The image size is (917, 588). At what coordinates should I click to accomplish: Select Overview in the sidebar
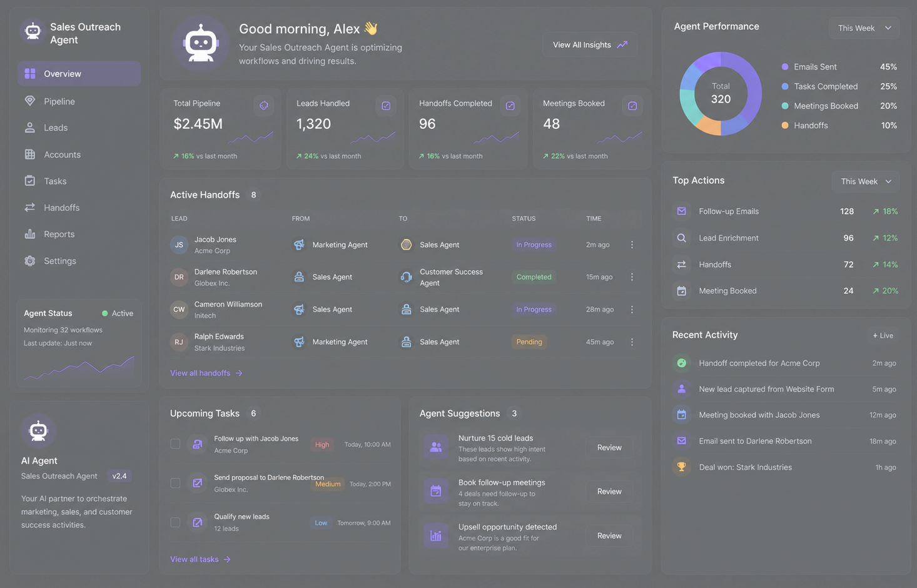tap(79, 74)
